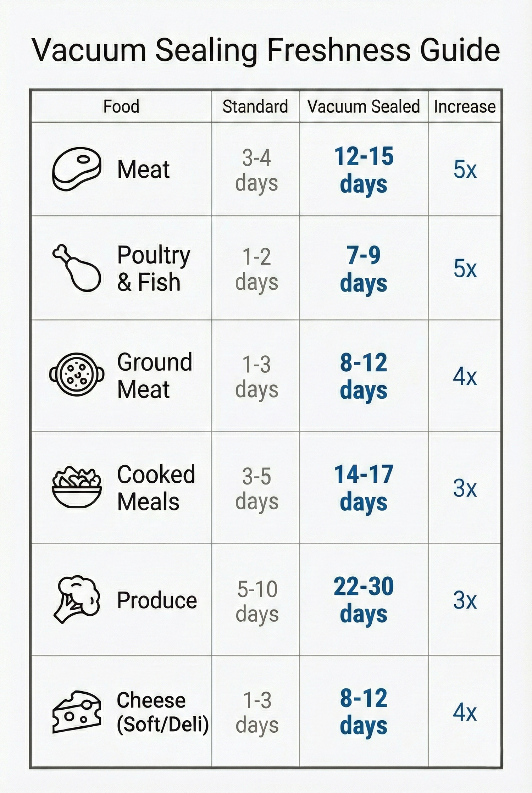Image resolution: width=532 pixels, height=793 pixels.
Task: Select the Standard column header
Action: point(255,106)
